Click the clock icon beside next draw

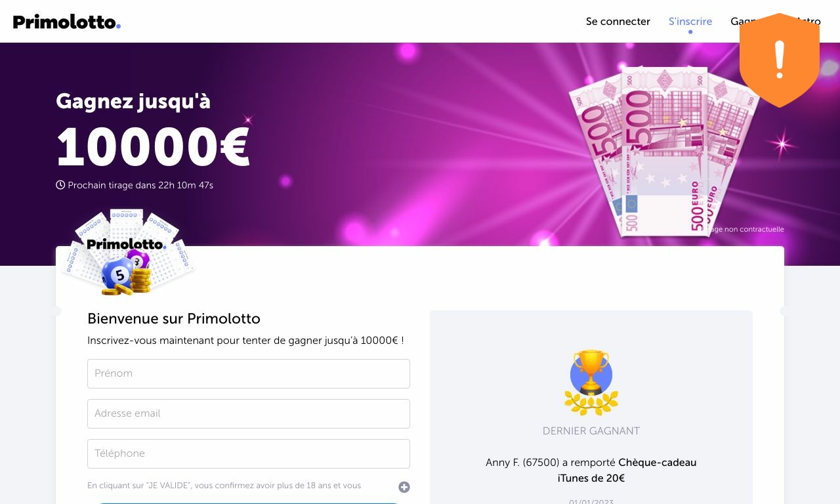[60, 185]
